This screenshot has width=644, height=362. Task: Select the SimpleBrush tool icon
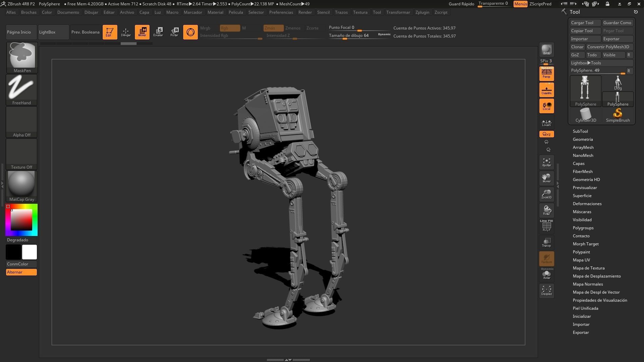(x=618, y=115)
